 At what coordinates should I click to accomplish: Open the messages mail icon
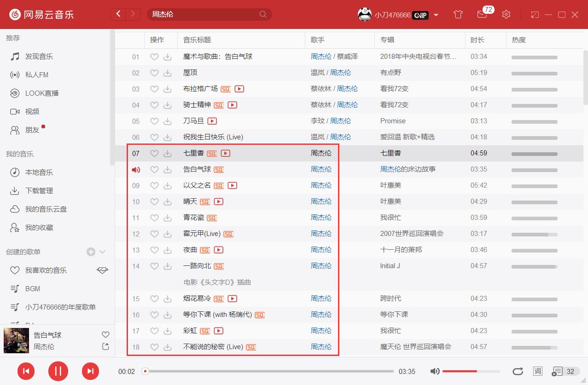[482, 14]
